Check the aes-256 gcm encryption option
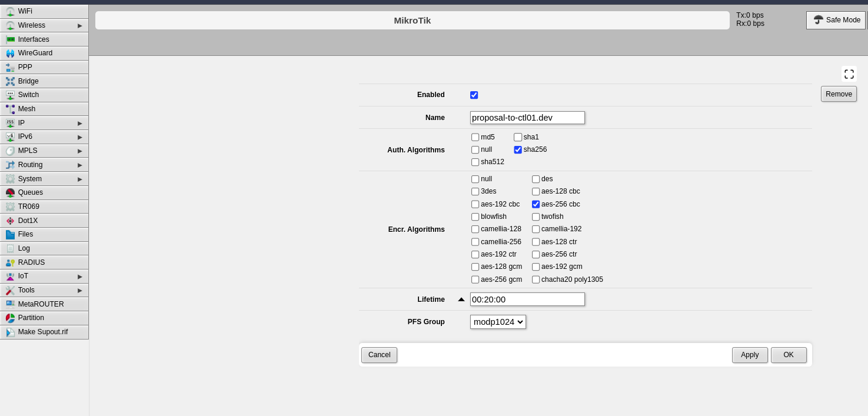This screenshot has width=868, height=416. (x=475, y=279)
